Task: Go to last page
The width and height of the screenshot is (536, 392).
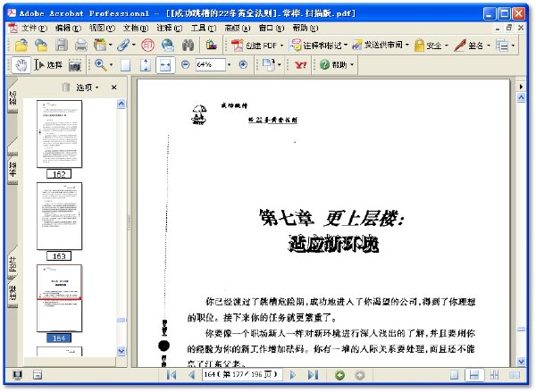Action: point(313,375)
